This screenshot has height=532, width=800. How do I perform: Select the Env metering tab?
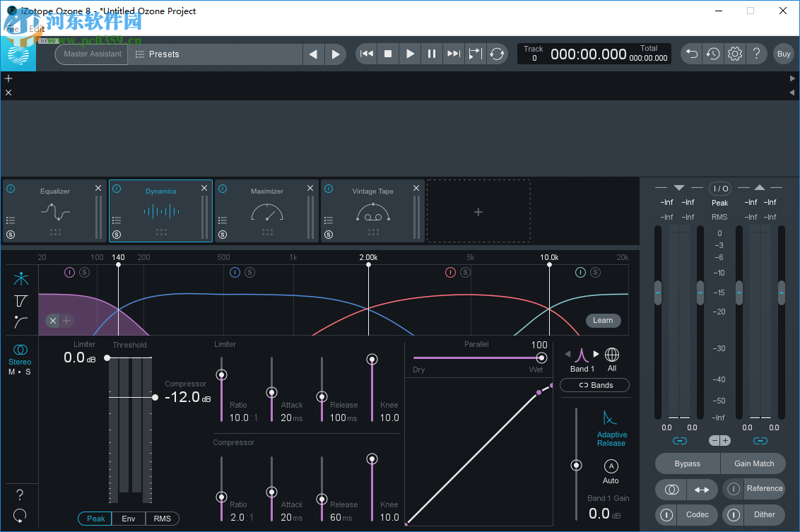[128, 518]
